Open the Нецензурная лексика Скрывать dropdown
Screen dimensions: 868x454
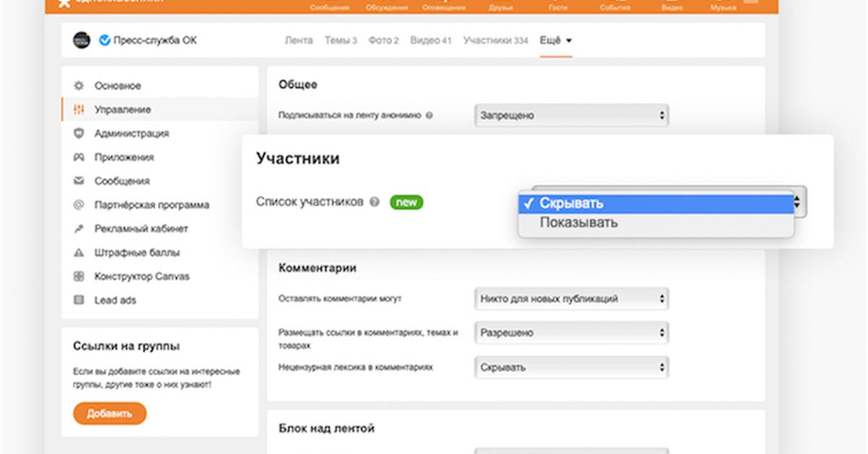pyautogui.click(x=571, y=367)
